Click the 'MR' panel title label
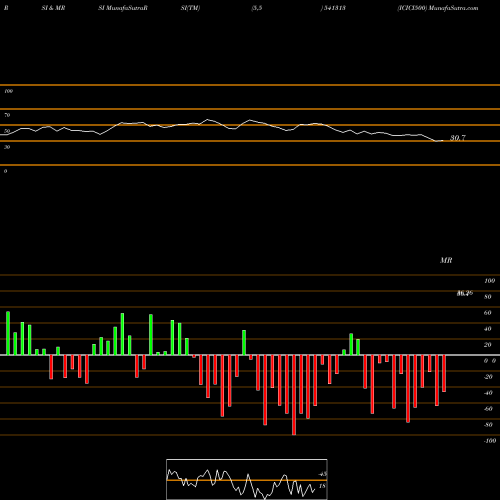 446,260
